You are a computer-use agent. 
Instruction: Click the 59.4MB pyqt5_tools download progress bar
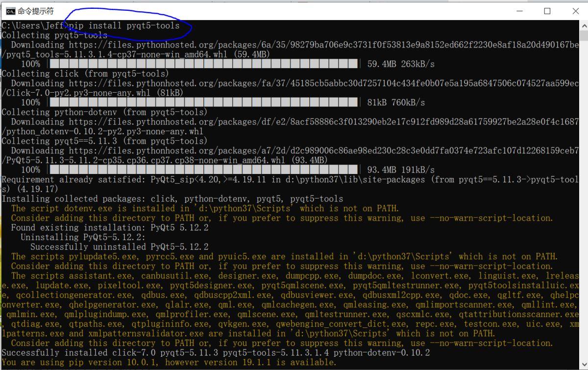point(203,64)
